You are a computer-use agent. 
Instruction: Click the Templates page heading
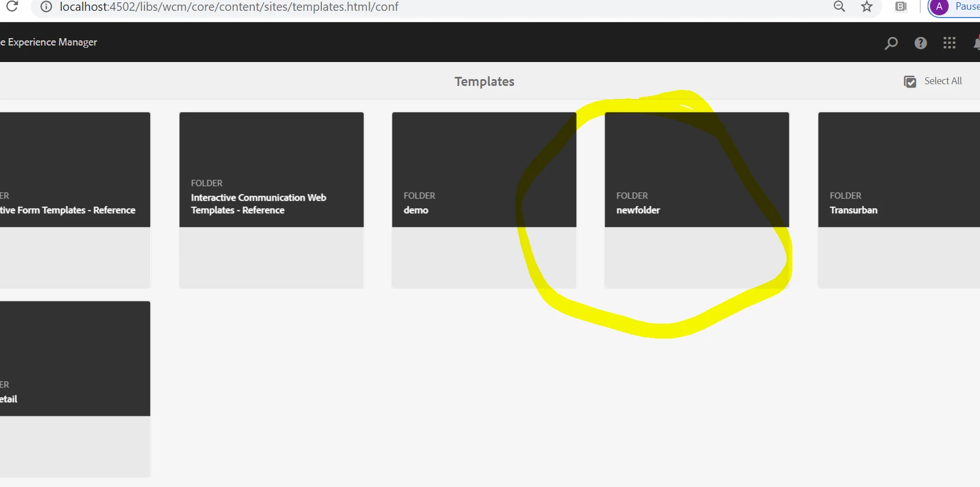click(x=485, y=81)
